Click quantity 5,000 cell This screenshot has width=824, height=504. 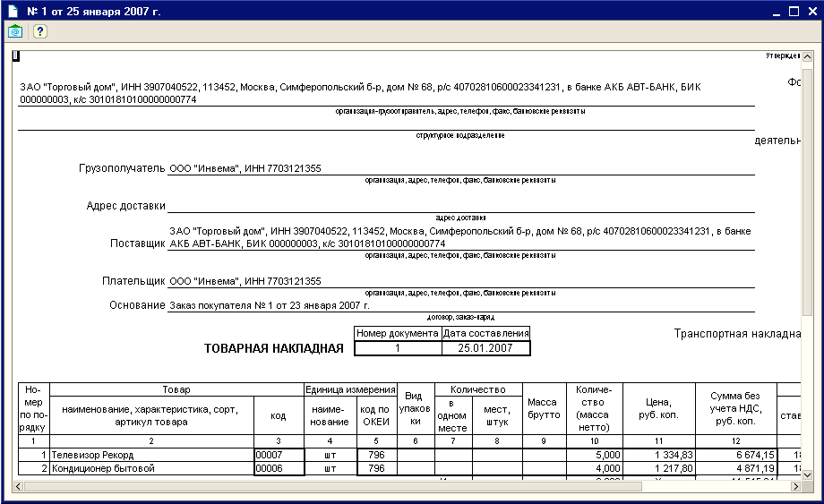[x=595, y=455]
